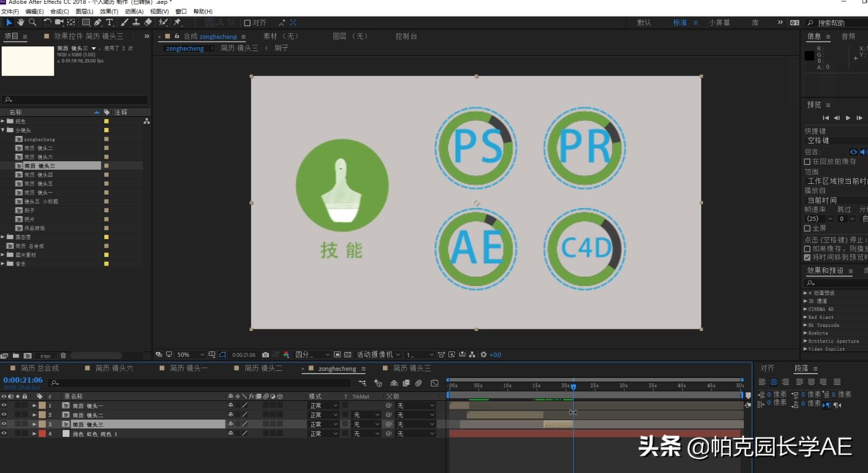Switch to 默认 workspace
This screenshot has width=868, height=473.
[x=644, y=23]
